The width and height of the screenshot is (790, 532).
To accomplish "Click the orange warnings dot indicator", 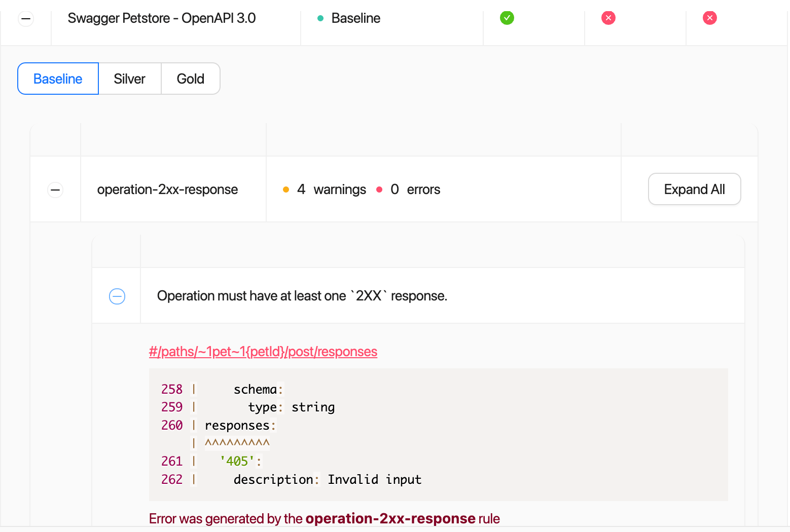I will [286, 189].
